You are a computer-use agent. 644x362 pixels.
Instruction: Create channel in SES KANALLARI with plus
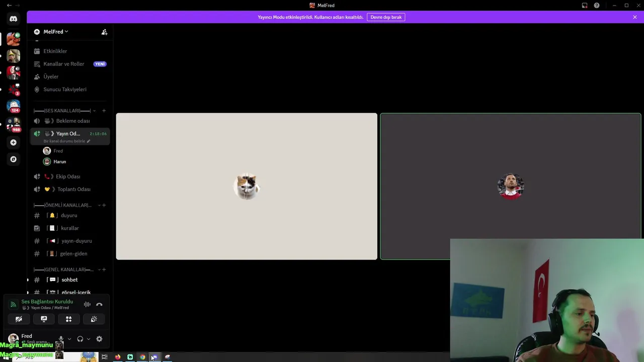[104, 111]
